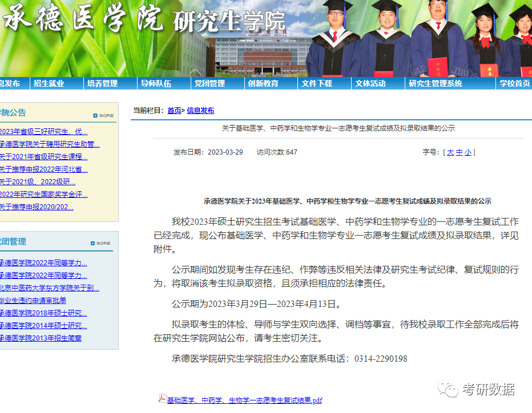Image resolution: width=532 pixels, height=413 pixels.
Task: Click 访问次数:647 text
Action: (277, 152)
